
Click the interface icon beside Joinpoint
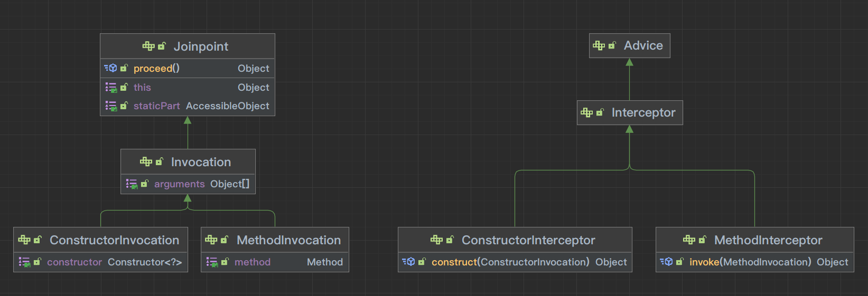148,46
